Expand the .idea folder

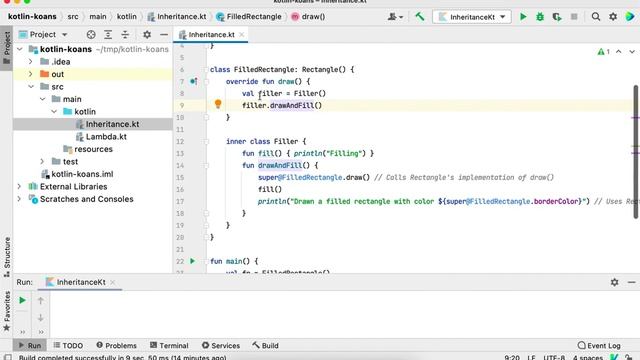[x=31, y=62]
